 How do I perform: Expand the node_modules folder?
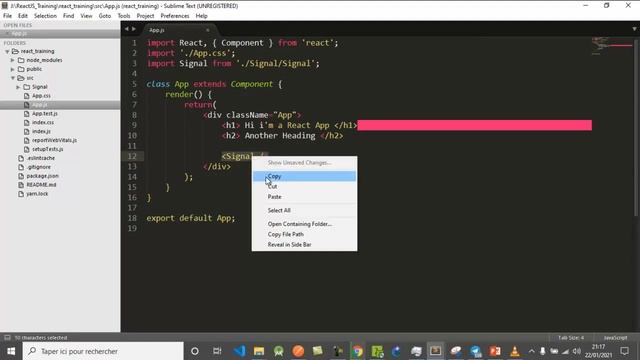13,60
